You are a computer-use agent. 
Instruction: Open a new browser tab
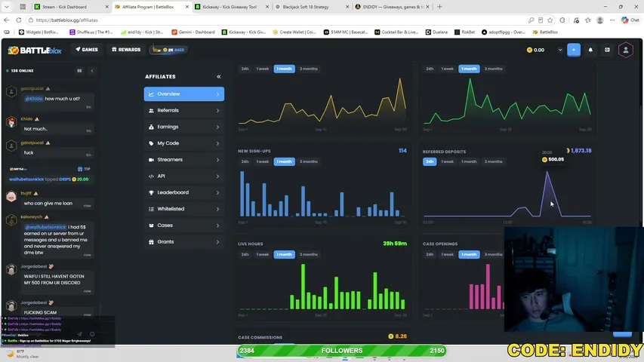pos(439,7)
